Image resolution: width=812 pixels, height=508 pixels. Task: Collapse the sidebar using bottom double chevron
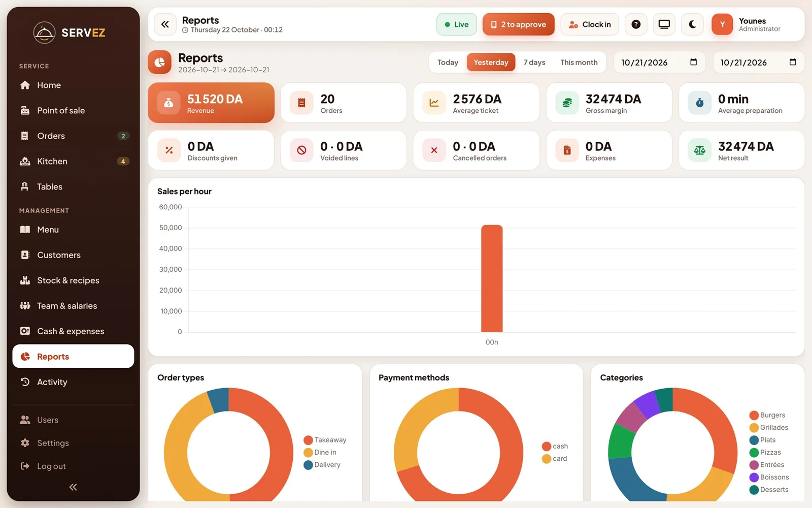[x=73, y=487]
